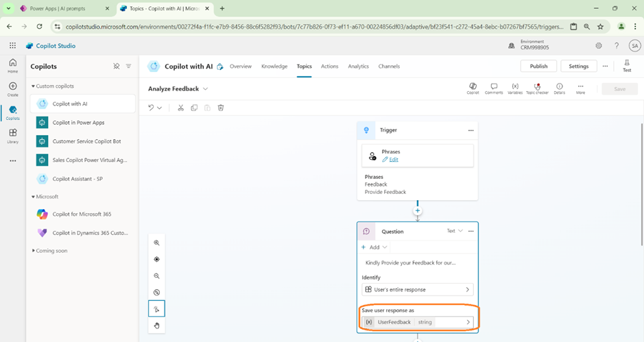This screenshot has width=644, height=342.
Task: Open the Topic checker tool
Action: click(x=537, y=88)
